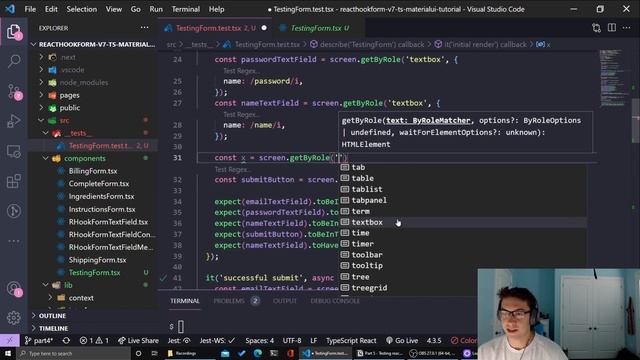Collapse the lib folder

click(92, 285)
